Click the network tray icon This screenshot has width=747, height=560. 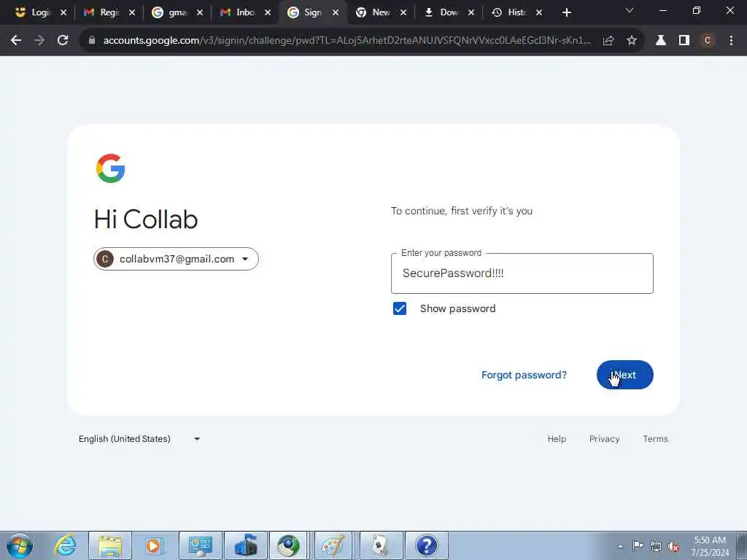tap(656, 547)
